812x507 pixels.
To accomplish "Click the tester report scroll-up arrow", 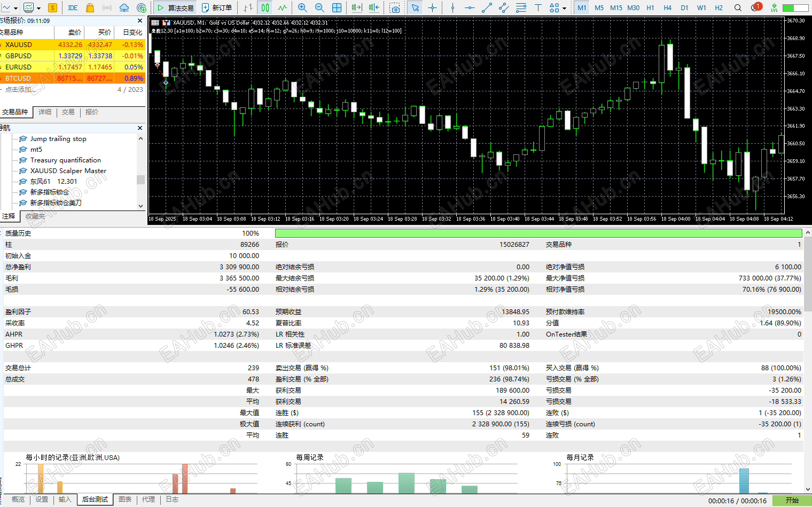I will (x=807, y=233).
